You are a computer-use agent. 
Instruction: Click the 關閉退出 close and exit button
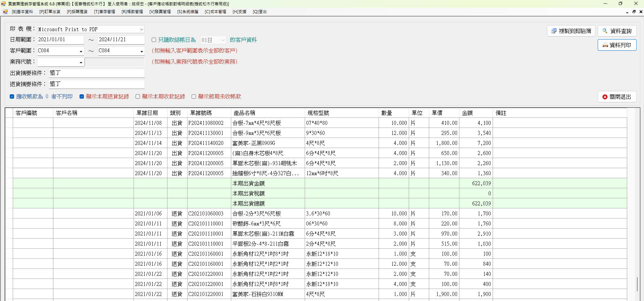coord(617,97)
